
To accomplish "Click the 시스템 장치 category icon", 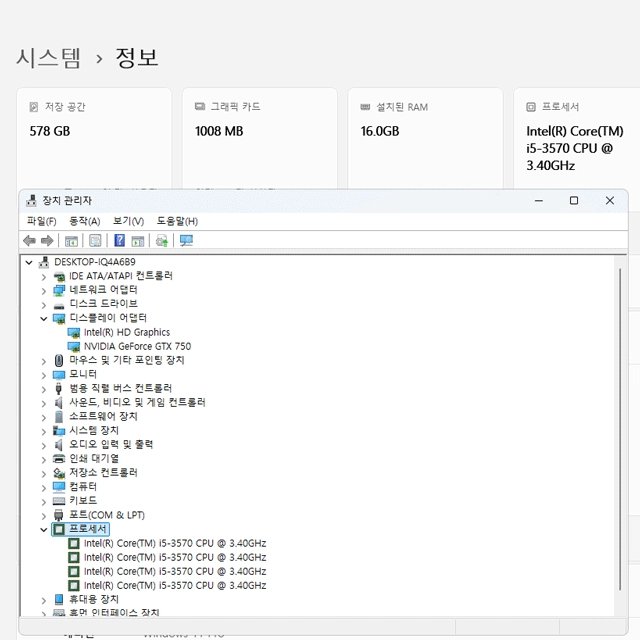I will 59,431.
